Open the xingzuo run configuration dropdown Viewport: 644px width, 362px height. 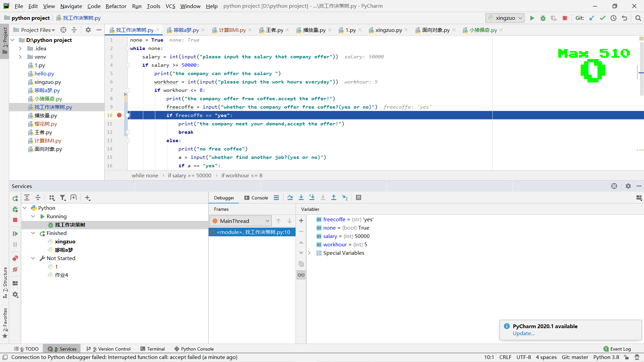point(505,18)
